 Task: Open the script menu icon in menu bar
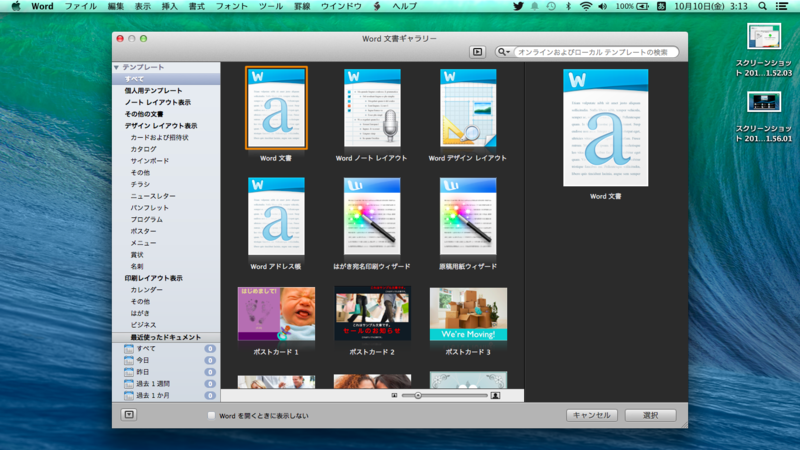pyautogui.click(x=377, y=6)
